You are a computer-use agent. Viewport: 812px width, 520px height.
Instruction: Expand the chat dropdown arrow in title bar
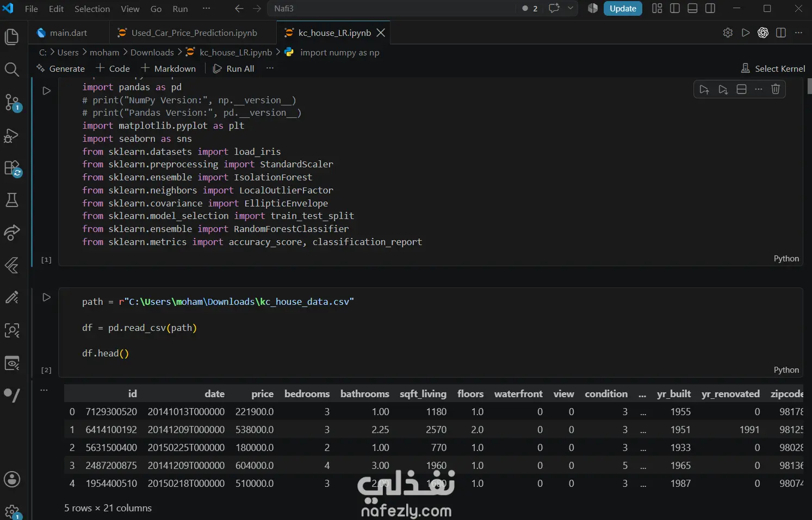tap(570, 8)
